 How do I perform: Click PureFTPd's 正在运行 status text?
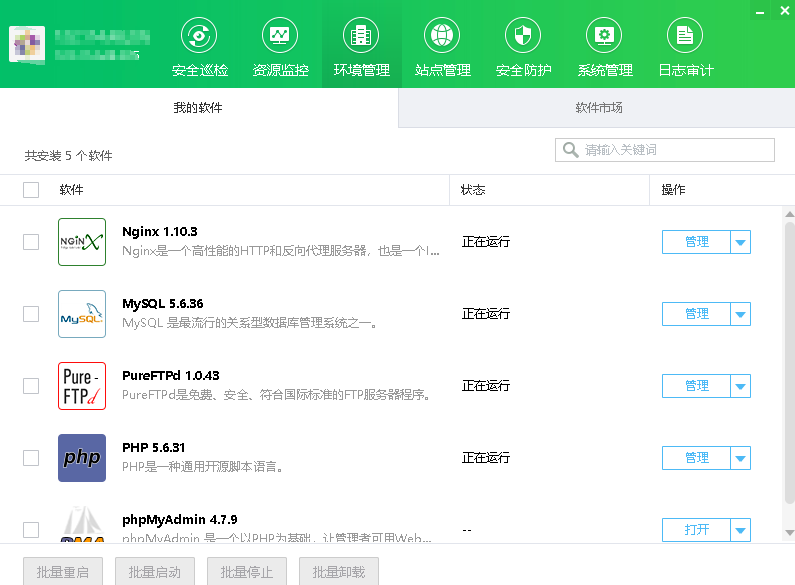[x=486, y=386]
